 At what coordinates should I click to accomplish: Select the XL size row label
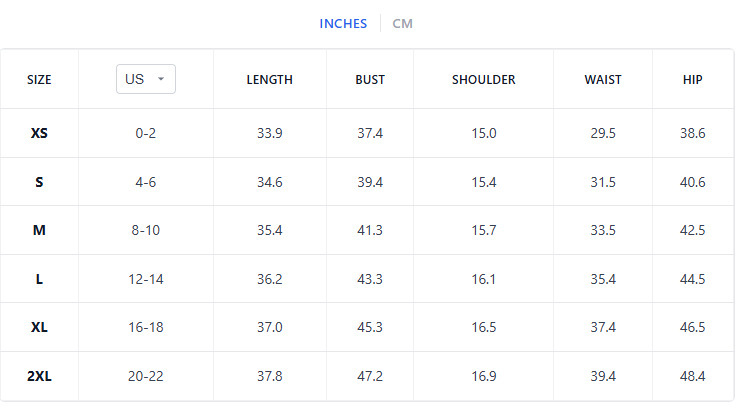(x=39, y=327)
